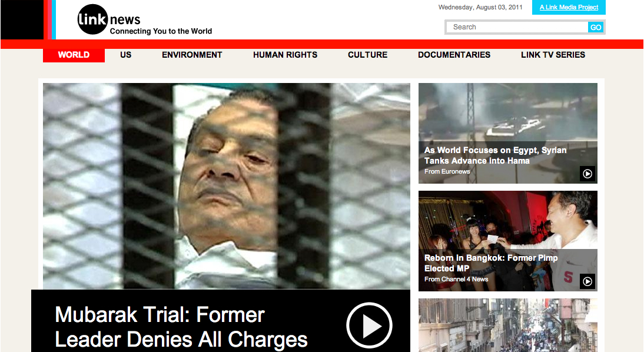Open A Link Media Project link
The height and width of the screenshot is (352, 644).
pyautogui.click(x=569, y=8)
